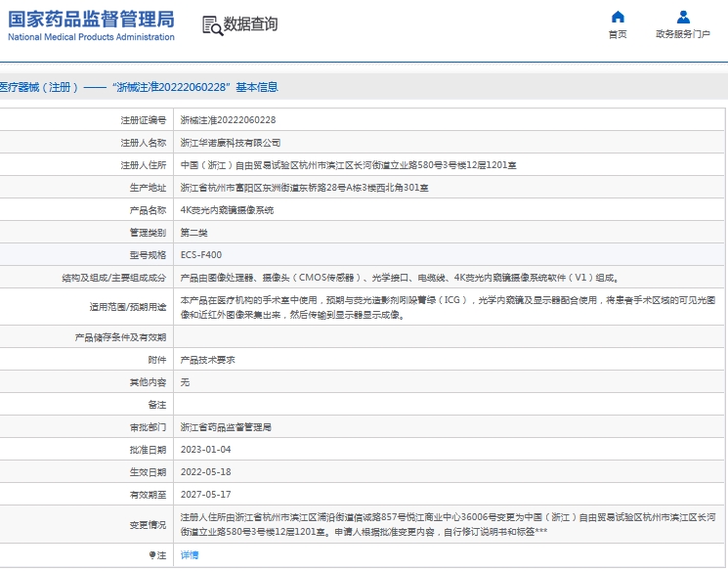Click the production address value 东桥路28号
The height and width of the screenshot is (571, 728).
pyautogui.click(x=304, y=188)
